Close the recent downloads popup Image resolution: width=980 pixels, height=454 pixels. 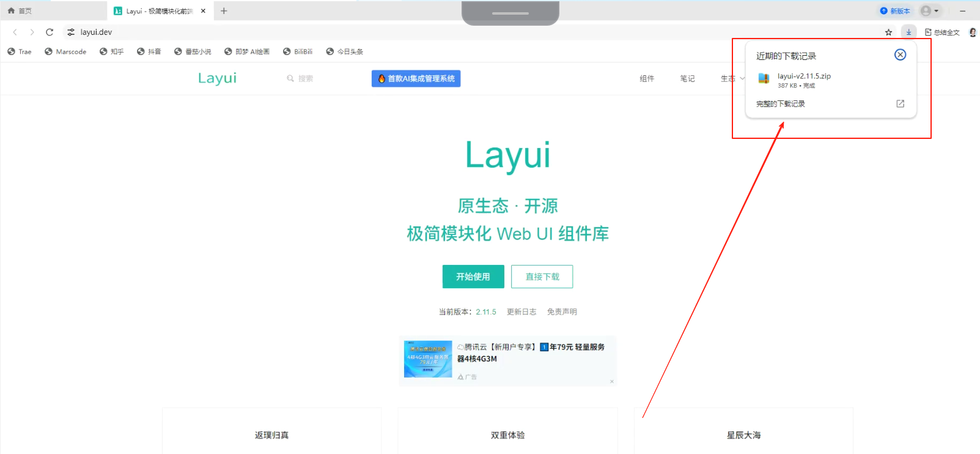click(900, 55)
